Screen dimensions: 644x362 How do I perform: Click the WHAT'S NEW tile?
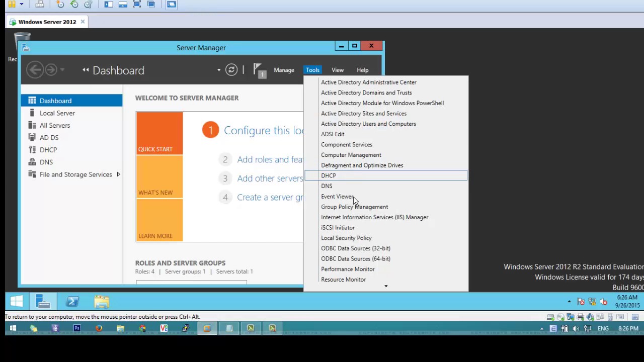[159, 177]
